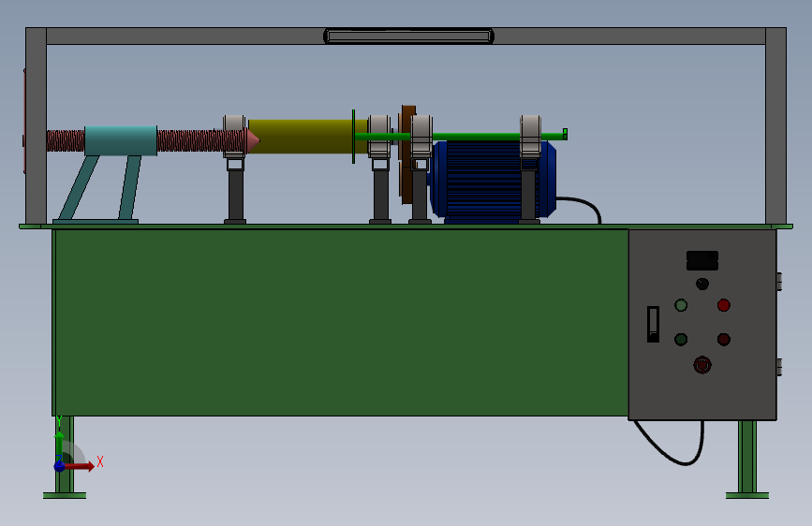Select the threaded rod left of teal block
812x526 pixels.
click(66, 140)
